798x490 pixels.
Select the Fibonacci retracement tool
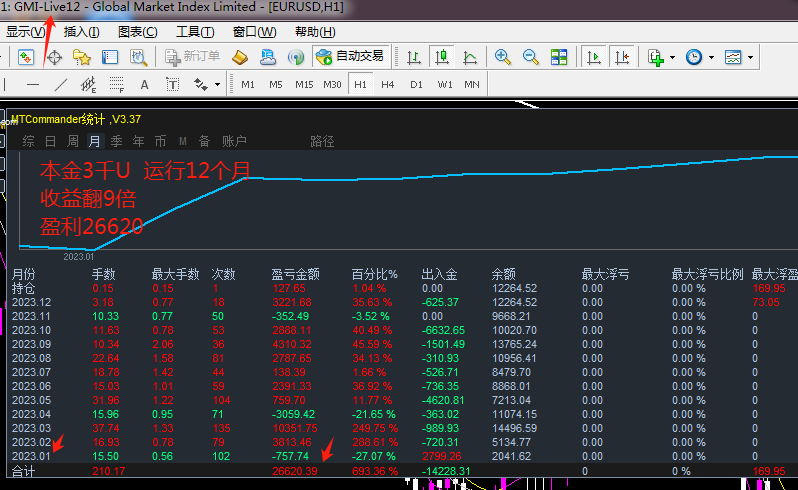pyautogui.click(x=117, y=84)
